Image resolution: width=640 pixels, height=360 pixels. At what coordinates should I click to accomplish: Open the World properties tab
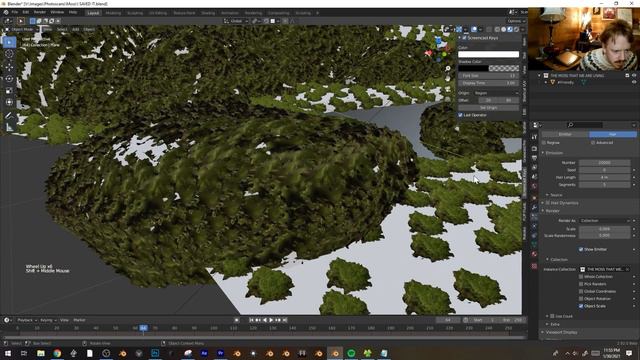click(x=534, y=186)
